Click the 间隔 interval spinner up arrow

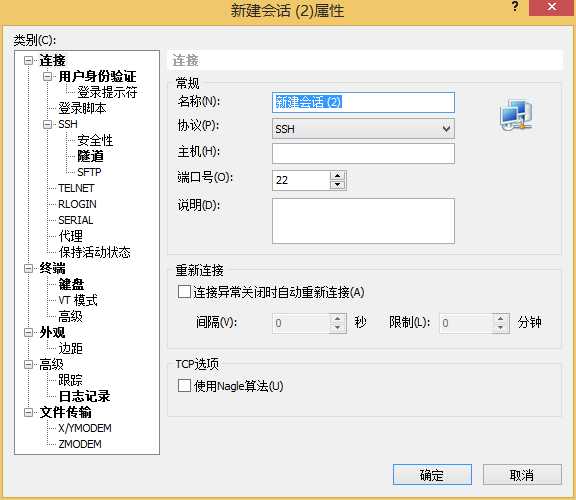tap(338, 318)
